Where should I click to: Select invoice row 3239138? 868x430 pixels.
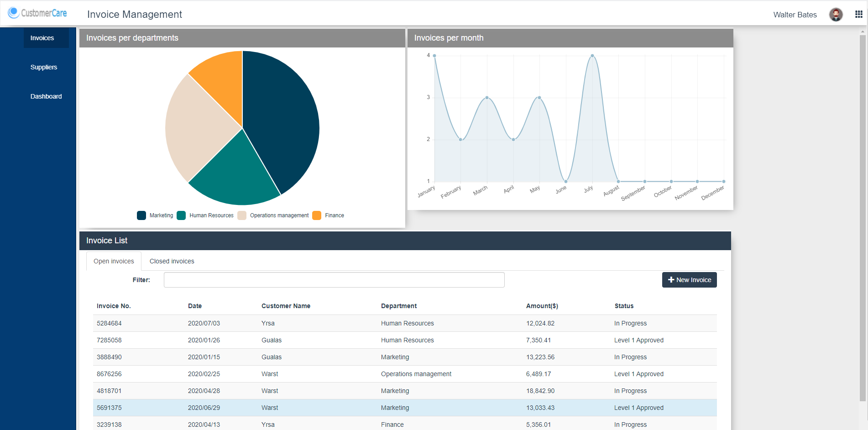(x=405, y=424)
